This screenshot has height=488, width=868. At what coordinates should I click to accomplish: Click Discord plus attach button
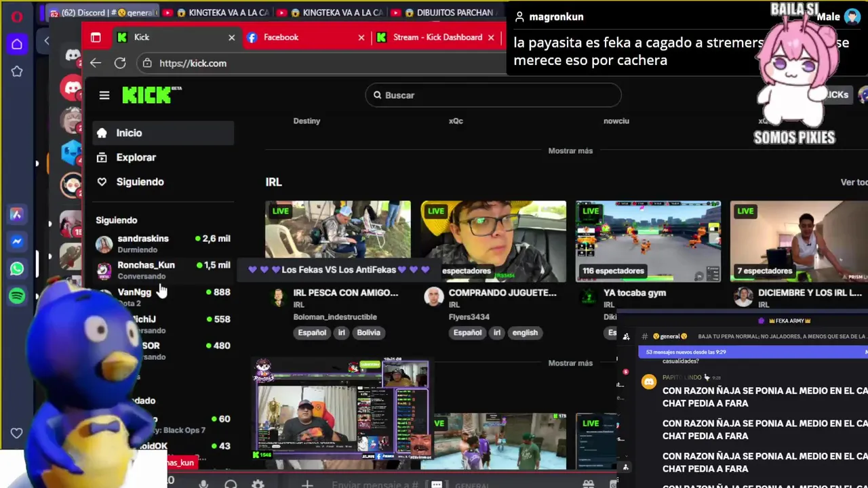click(307, 484)
